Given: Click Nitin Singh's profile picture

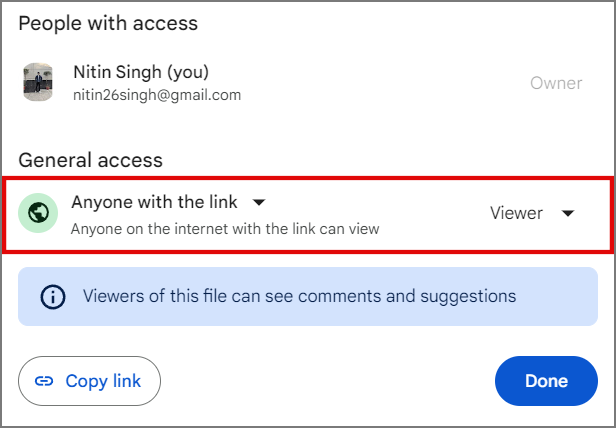Looking at the screenshot, I should tap(38, 83).
